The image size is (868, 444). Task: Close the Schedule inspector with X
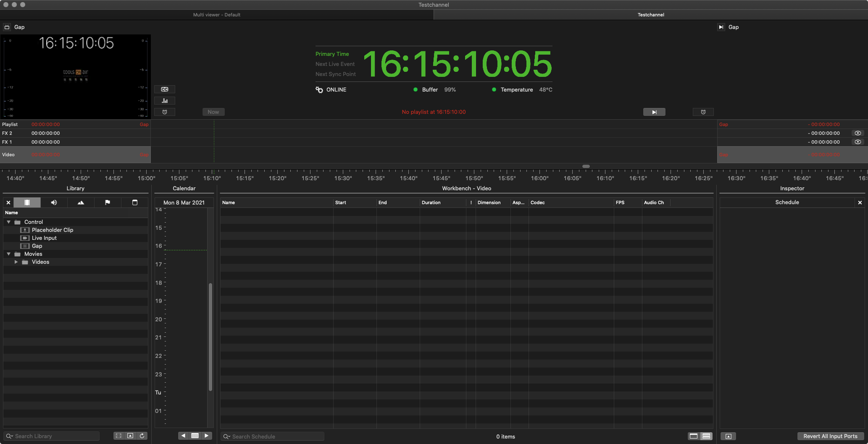860,202
